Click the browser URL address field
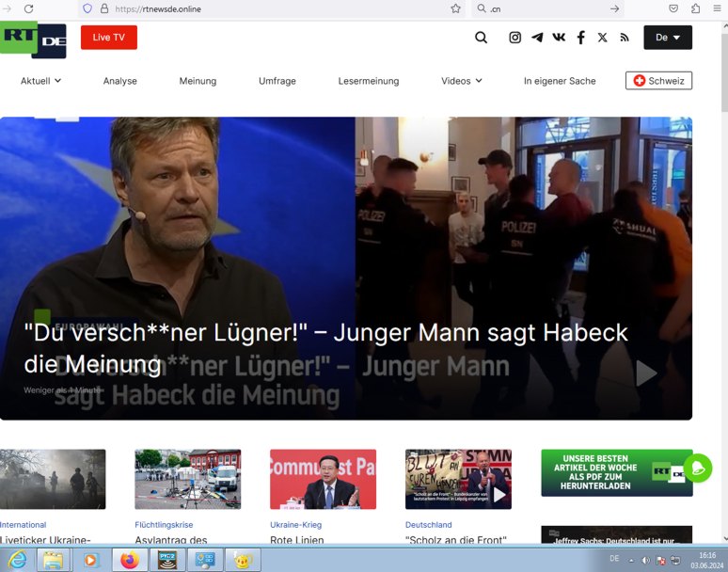The image size is (728, 572). (x=273, y=8)
